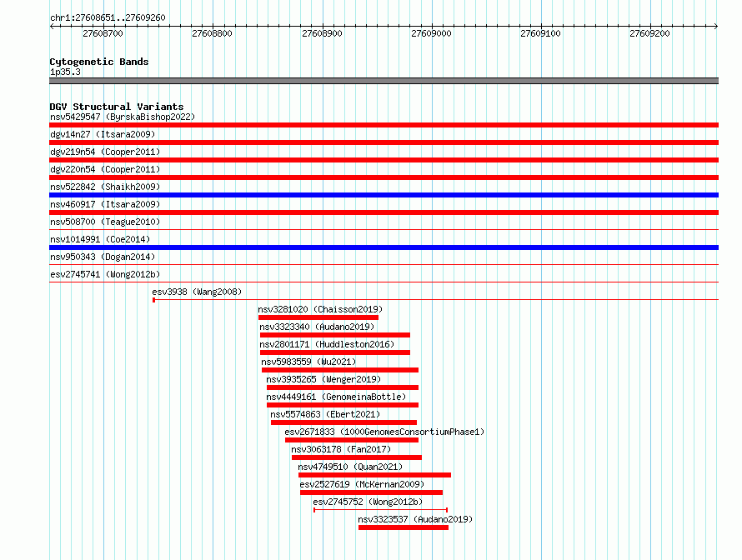Open the nsv508700 (Teague2010) variant label
Viewport: 742px width, 560px height.
[105, 222]
